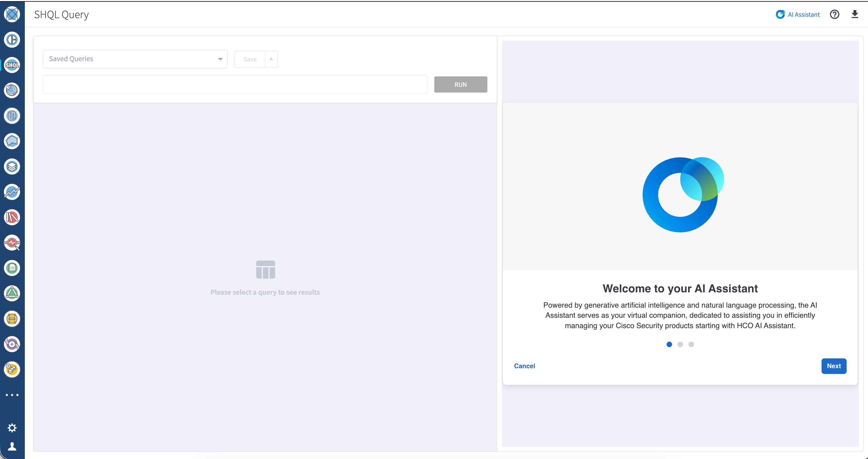Open the atom-logo home icon in sidebar
The height and width of the screenshot is (459, 868).
12,14
